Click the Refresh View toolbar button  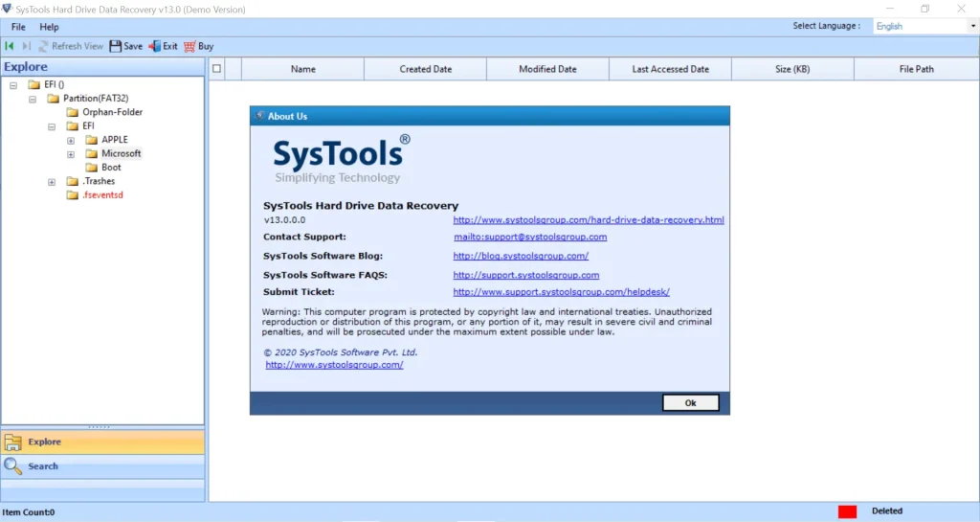(x=71, y=46)
